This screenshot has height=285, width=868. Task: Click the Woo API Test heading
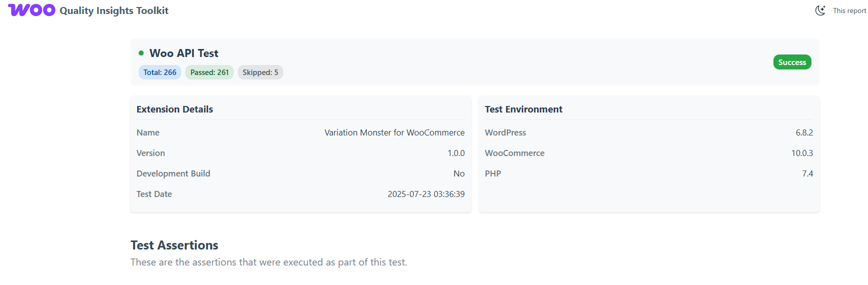184,53
